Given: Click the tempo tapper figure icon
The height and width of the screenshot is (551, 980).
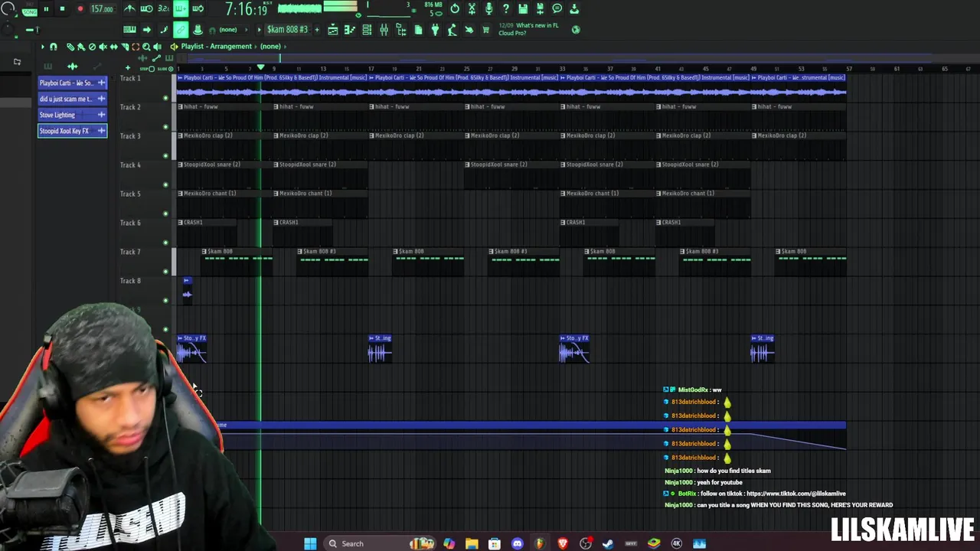Looking at the screenshot, I should [452, 29].
